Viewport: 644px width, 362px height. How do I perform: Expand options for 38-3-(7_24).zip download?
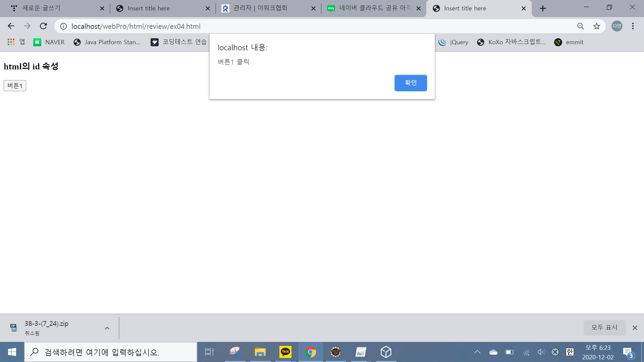click(107, 328)
